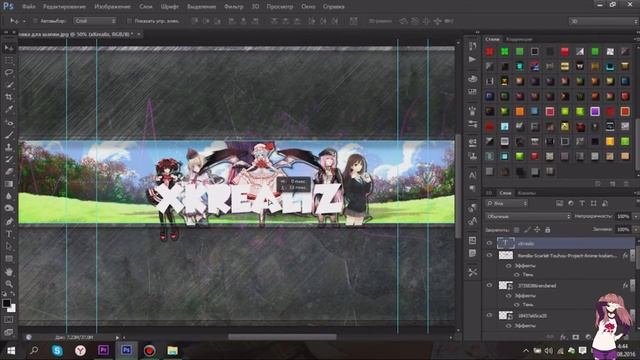Open the File menu
Image resolution: width=640 pixels, height=360 pixels.
29,7
